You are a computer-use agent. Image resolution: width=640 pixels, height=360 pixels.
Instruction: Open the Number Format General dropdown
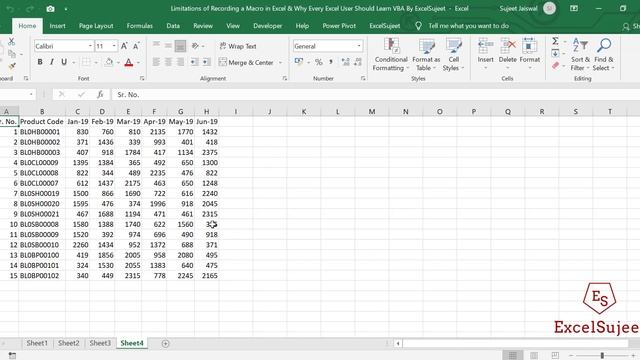point(359,46)
